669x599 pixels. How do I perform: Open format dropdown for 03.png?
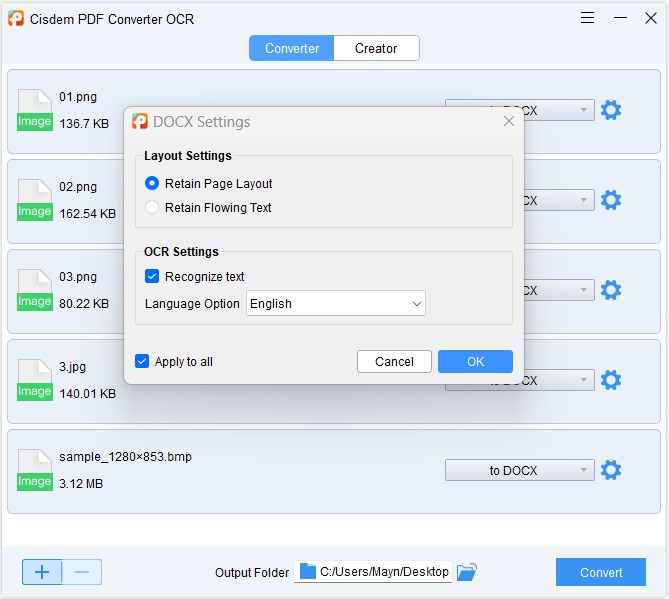coord(559,290)
